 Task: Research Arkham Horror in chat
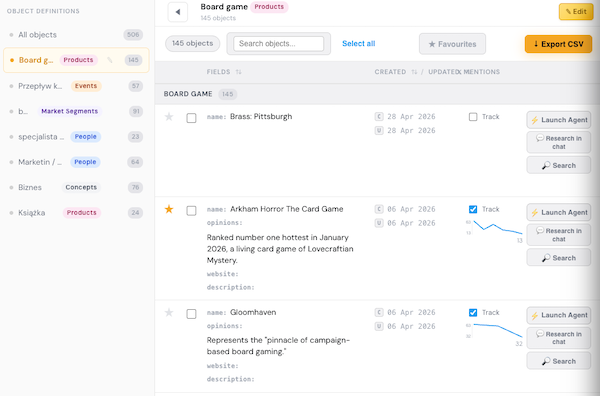(559, 235)
